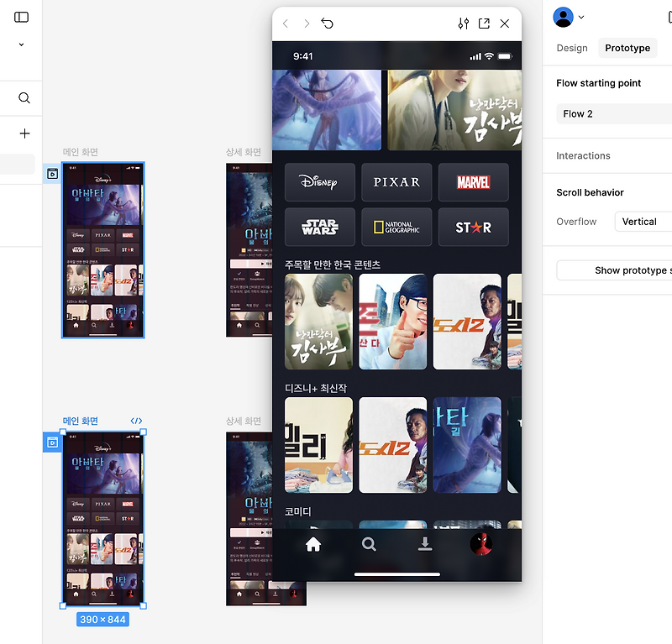Toggle the sidebar panel visibility icon
Screen dimensions: 672x644
pyautogui.click(x=20, y=16)
